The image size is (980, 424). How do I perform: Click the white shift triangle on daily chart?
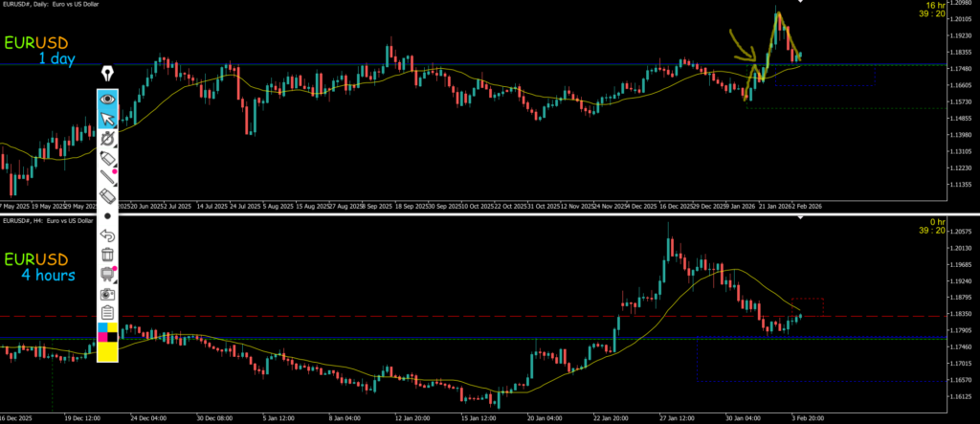[801, 3]
